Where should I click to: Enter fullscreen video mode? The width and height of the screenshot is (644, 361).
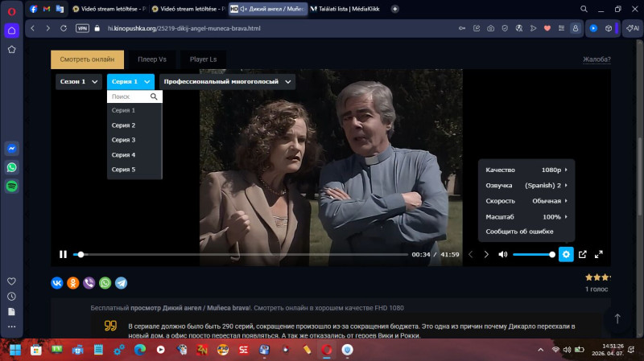pyautogui.click(x=599, y=254)
